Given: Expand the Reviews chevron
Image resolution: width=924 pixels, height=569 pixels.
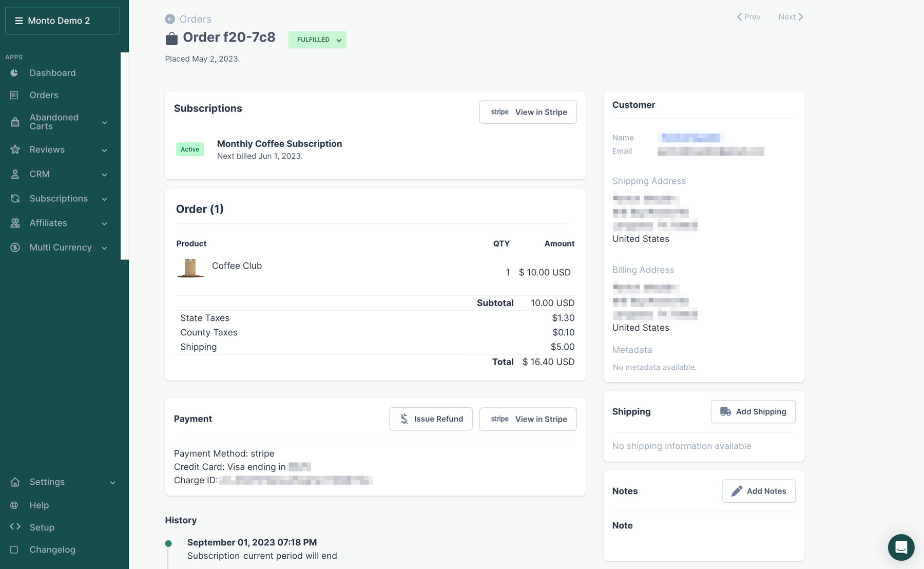Looking at the screenshot, I should click(105, 150).
